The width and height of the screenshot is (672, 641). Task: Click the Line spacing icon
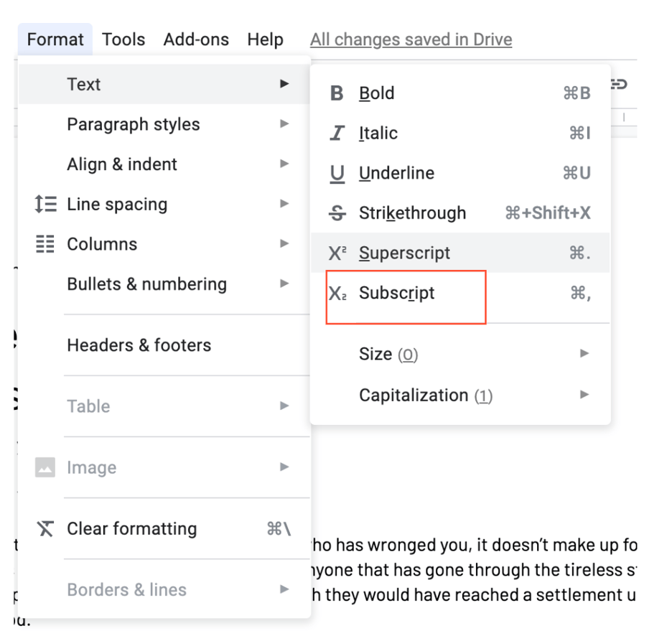point(45,204)
